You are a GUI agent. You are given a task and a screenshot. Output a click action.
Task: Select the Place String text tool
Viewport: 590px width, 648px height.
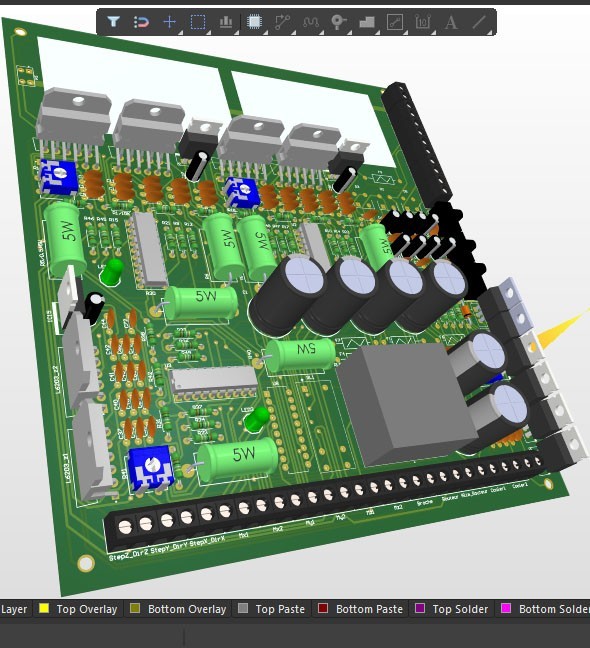[x=451, y=22]
